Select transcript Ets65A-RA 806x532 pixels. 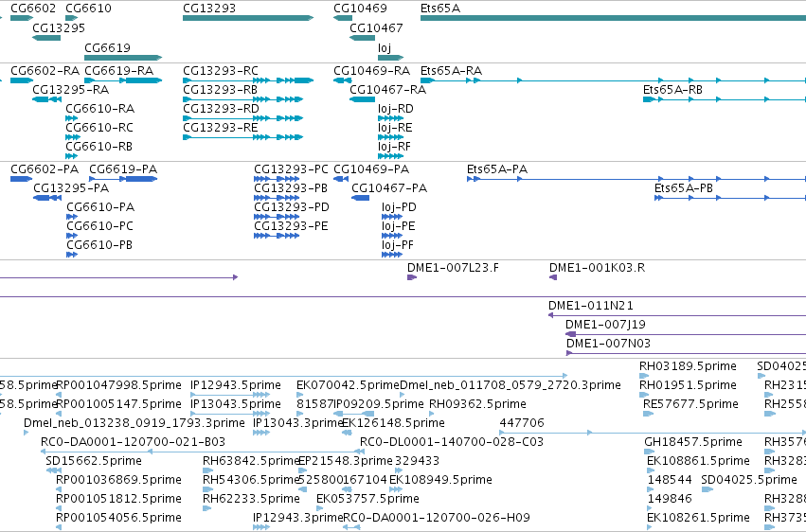click(613, 80)
